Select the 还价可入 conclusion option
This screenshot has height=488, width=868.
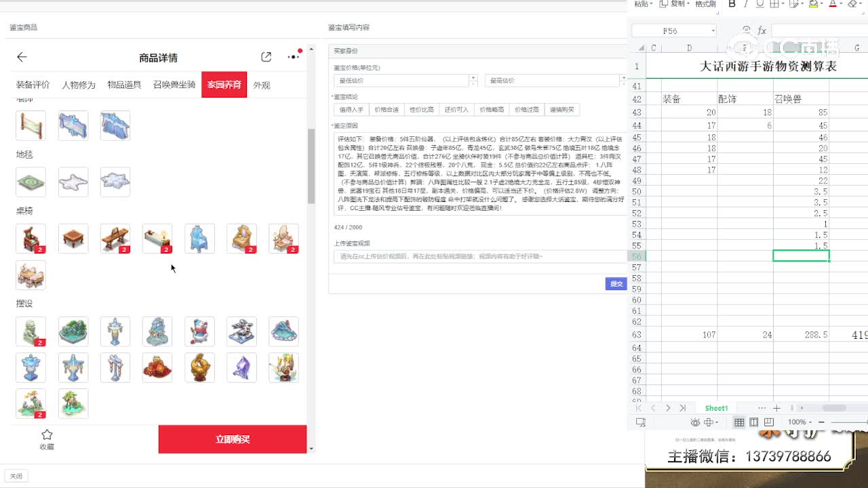click(456, 110)
